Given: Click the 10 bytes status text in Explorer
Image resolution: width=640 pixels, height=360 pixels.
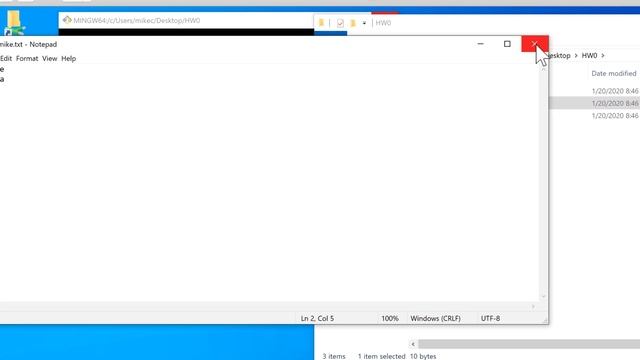Looking at the screenshot, I should pos(423,356).
